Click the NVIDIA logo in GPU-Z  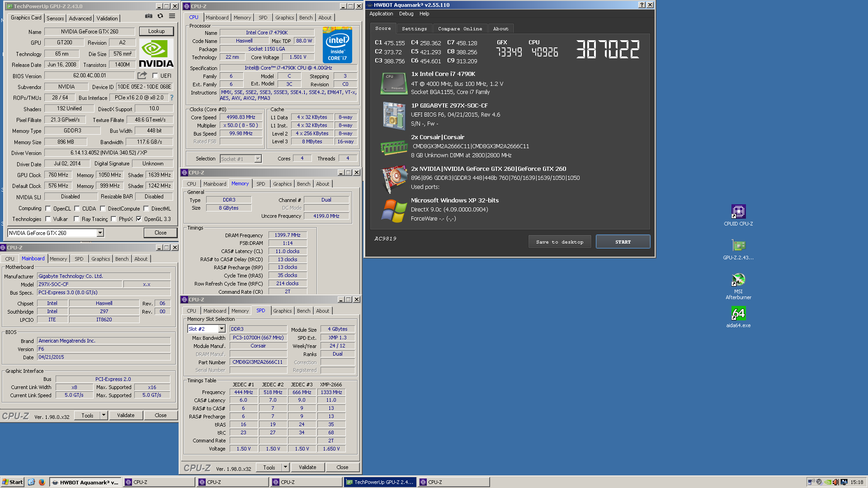pos(156,53)
